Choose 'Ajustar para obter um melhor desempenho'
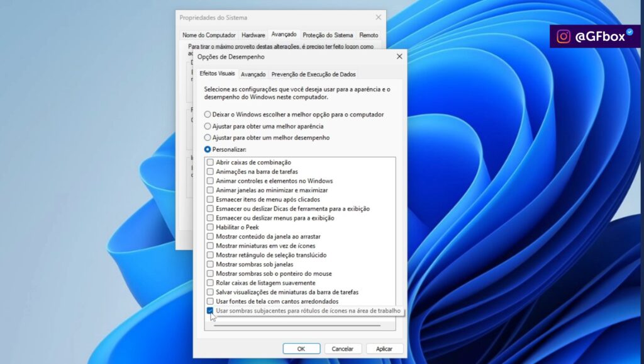This screenshot has height=364, width=644. [x=208, y=138]
